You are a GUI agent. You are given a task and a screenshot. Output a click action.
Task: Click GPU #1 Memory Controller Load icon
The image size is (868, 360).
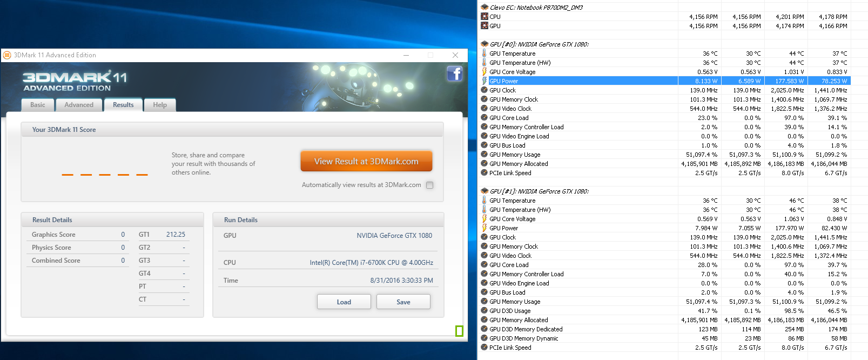click(485, 274)
